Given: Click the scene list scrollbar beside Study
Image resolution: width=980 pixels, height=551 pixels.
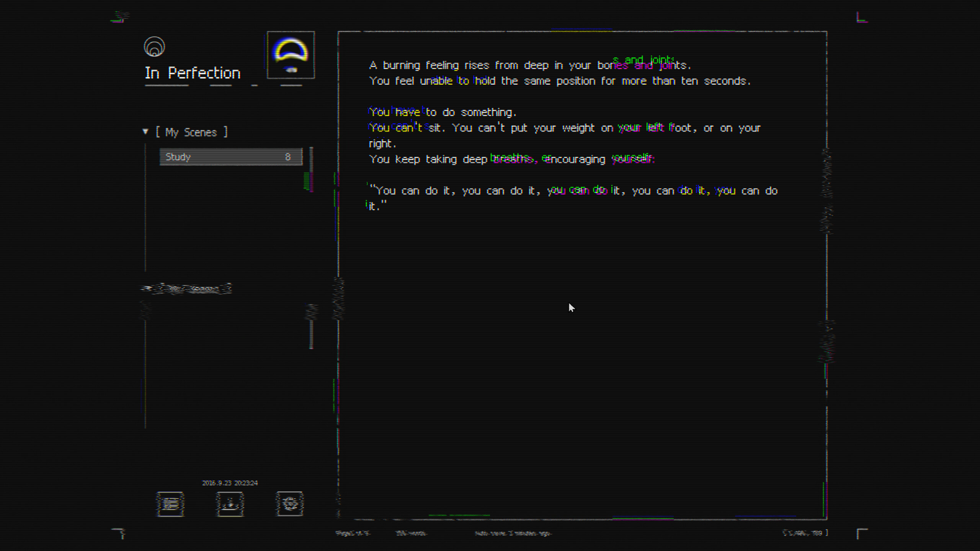Looking at the screenshot, I should click(x=311, y=170).
